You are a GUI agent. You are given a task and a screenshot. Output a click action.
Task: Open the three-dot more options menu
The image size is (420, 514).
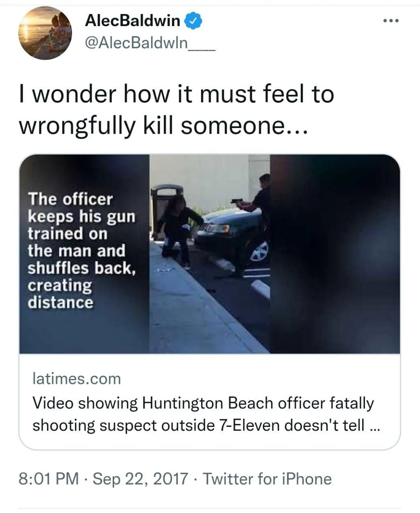390,21
